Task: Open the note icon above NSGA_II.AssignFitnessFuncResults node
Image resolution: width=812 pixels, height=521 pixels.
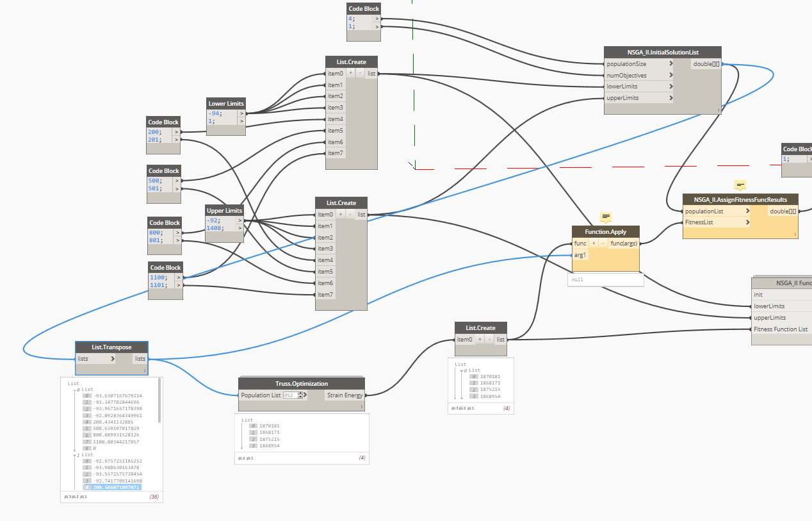Action: [740, 185]
